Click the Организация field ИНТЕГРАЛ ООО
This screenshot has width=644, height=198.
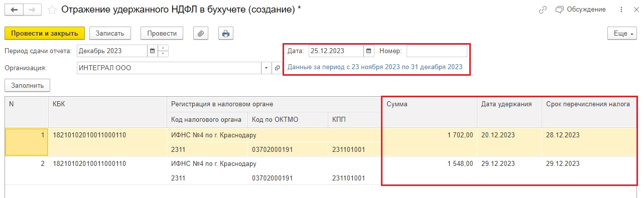point(169,68)
